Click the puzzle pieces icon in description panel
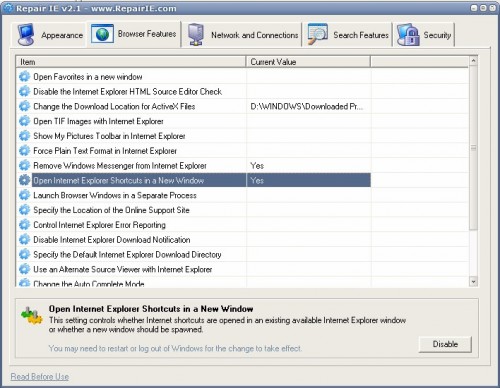The width and height of the screenshot is (500, 388). (x=32, y=315)
